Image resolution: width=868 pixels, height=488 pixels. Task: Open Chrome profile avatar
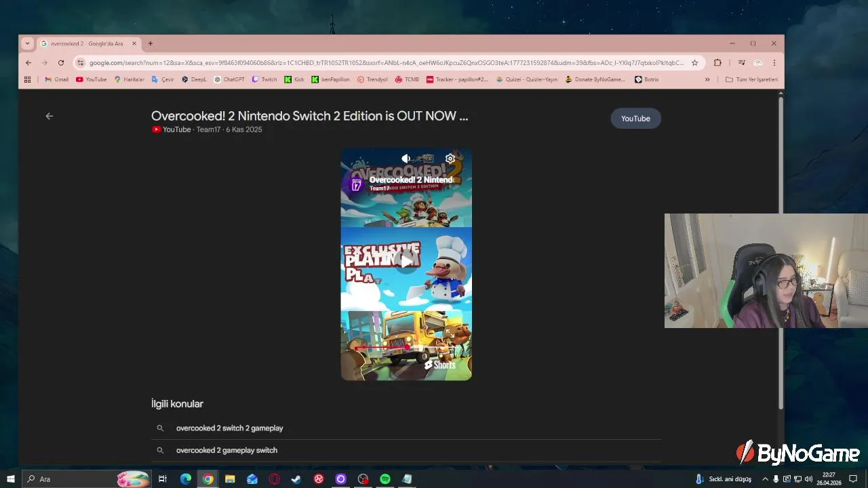(x=758, y=63)
